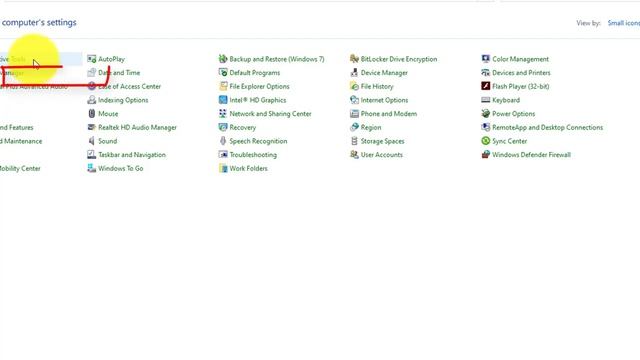
Task: Open the Color Management icon
Action: tap(486, 59)
